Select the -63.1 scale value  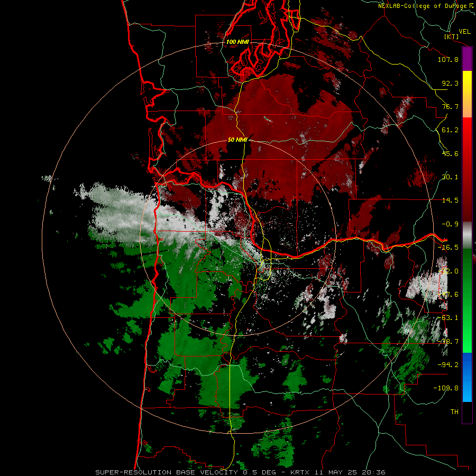click(448, 318)
